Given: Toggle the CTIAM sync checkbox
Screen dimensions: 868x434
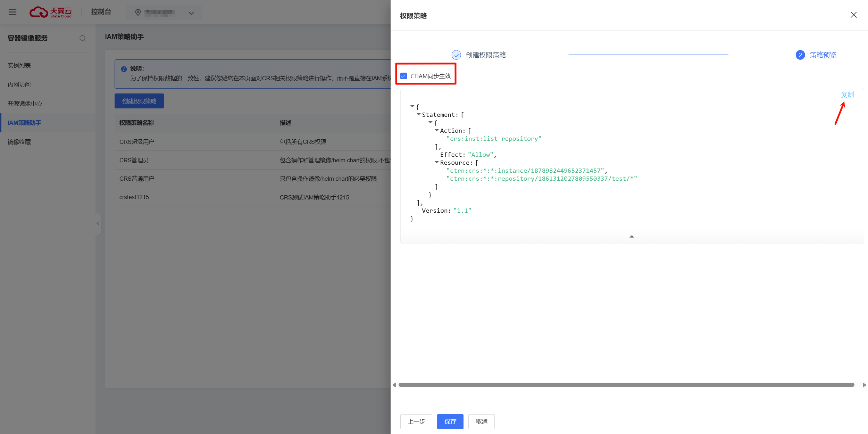Looking at the screenshot, I should point(403,76).
